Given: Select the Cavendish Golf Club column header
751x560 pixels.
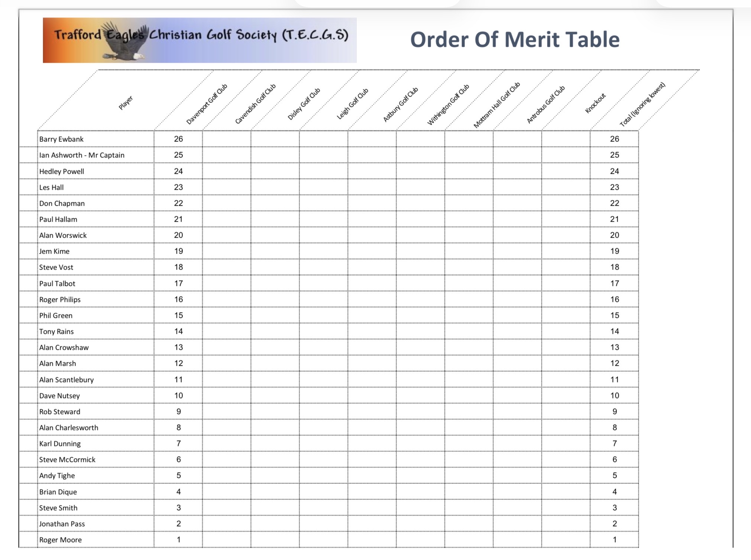Looking at the screenshot, I should coord(255,104).
